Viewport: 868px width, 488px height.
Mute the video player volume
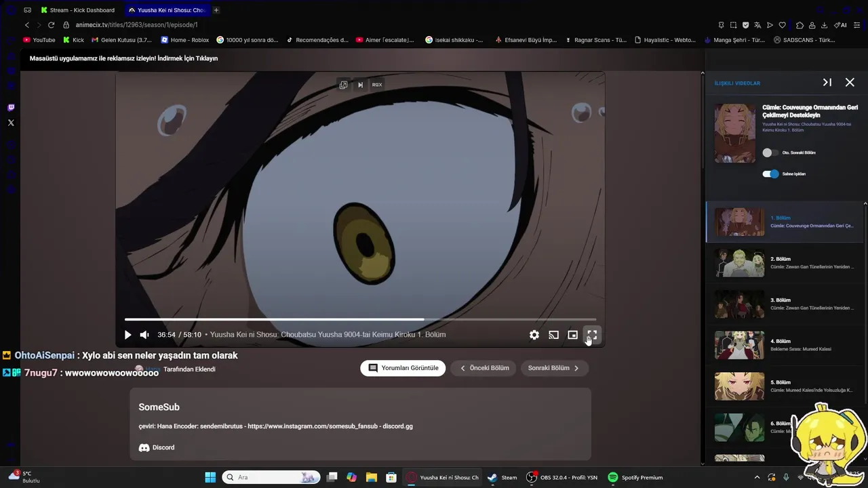click(144, 335)
